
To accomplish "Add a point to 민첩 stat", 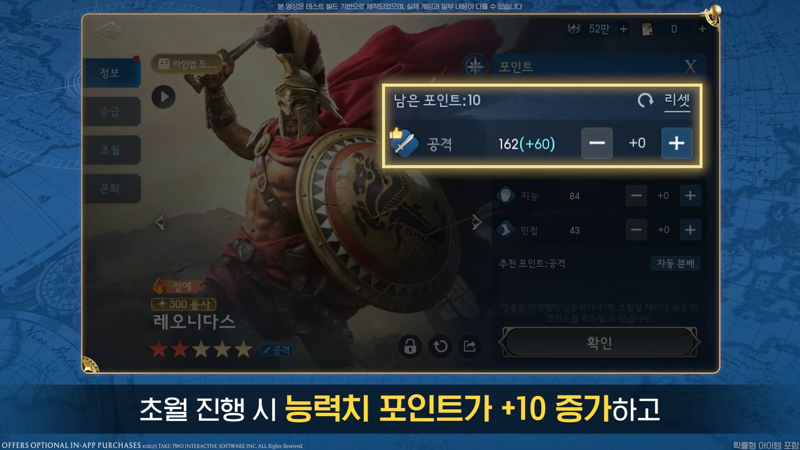I will pos(690,230).
